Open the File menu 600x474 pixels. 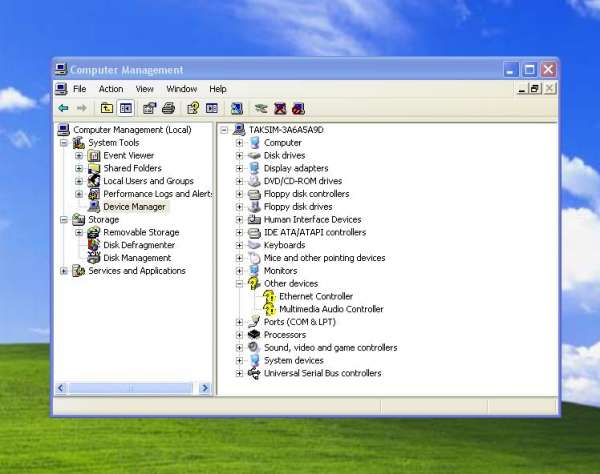80,89
